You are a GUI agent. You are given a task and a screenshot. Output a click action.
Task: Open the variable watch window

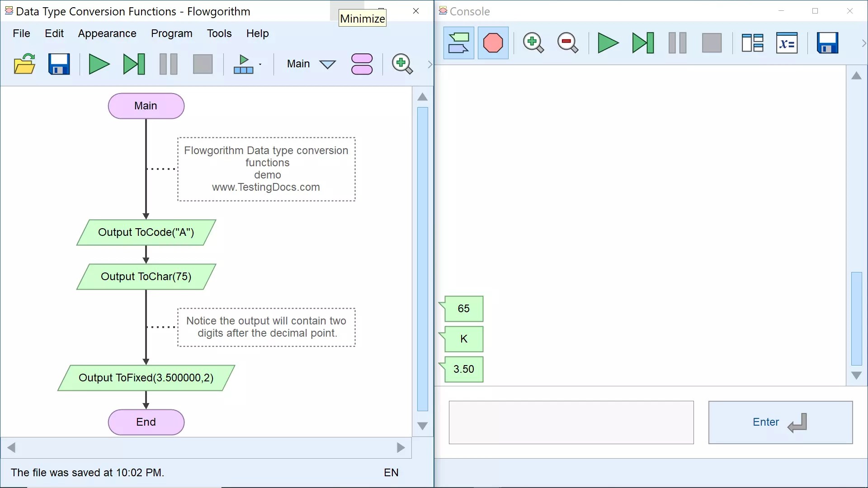[x=787, y=43]
